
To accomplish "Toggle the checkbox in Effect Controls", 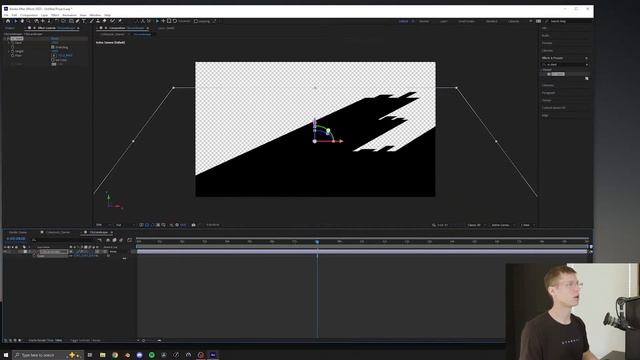I will click(53, 47).
